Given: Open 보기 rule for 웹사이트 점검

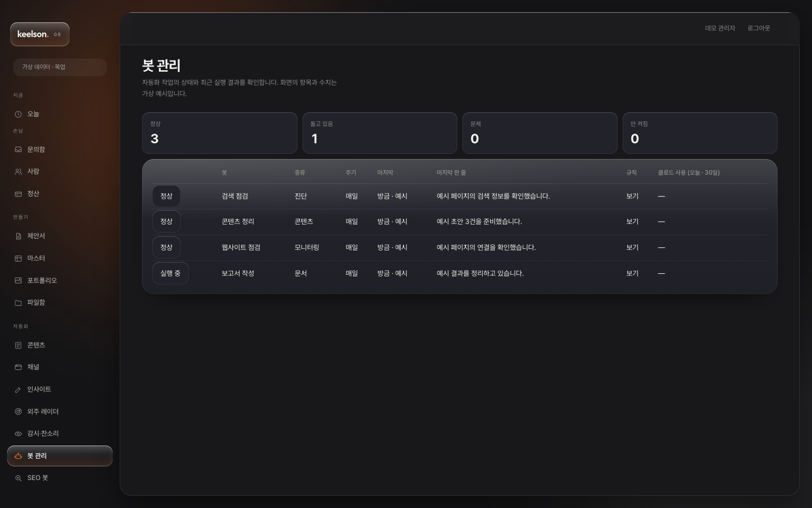Looking at the screenshot, I should (x=632, y=247).
